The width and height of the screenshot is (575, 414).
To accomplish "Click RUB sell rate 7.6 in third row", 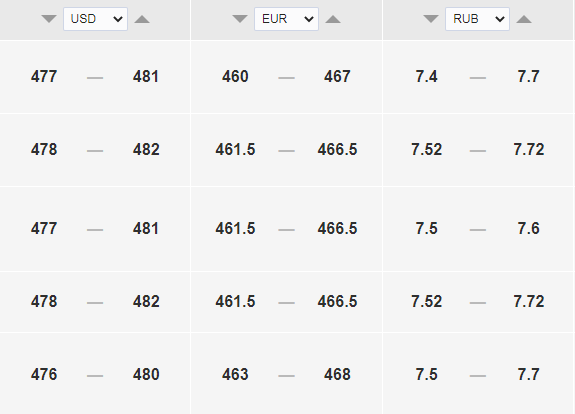I will (528, 228).
